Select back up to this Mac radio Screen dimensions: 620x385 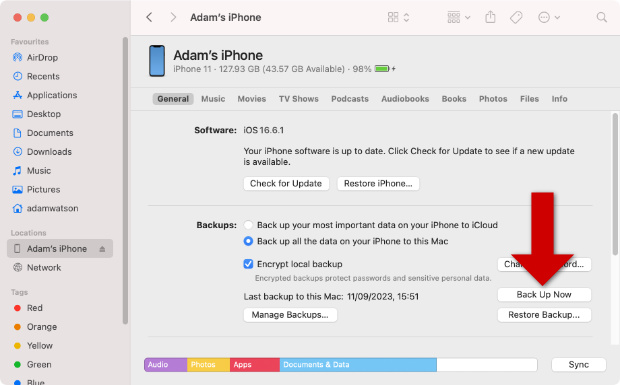click(x=248, y=241)
